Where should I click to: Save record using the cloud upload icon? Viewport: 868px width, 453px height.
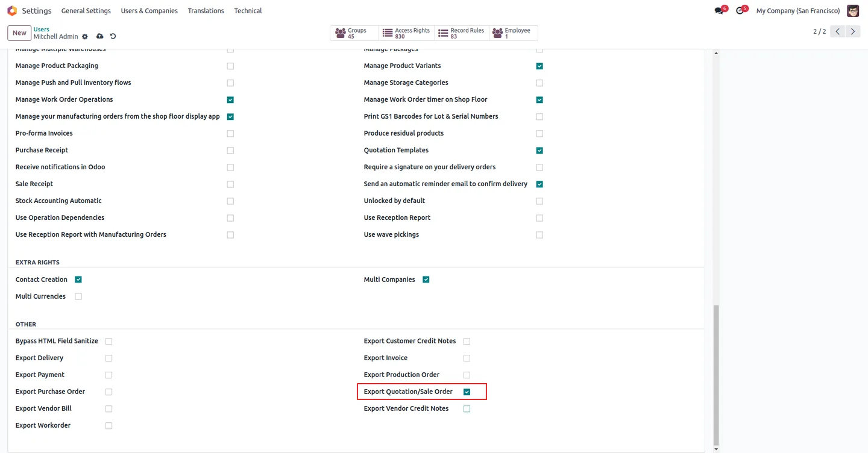click(x=100, y=37)
